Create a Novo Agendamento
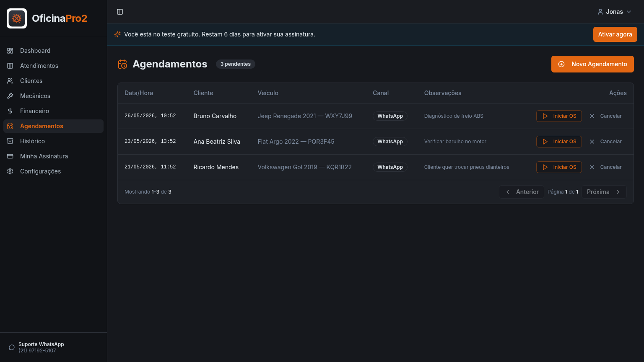 (x=592, y=64)
